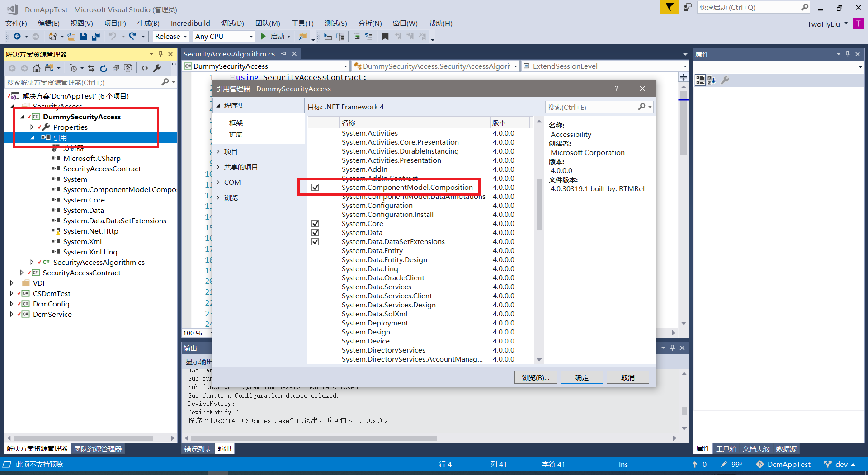This screenshot has height=475, width=868.
Task: Click the Pending Changes Filter clock icon
Action: (x=73, y=68)
